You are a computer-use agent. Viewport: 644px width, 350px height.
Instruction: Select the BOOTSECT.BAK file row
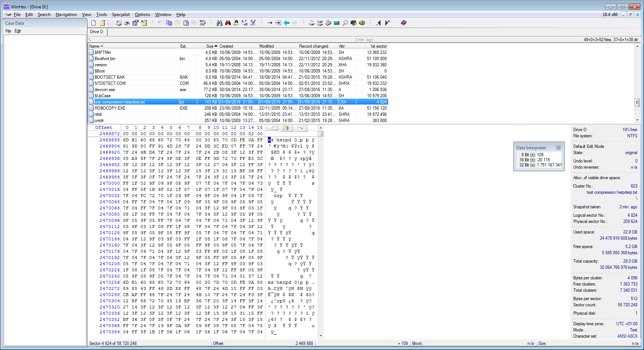[238, 77]
